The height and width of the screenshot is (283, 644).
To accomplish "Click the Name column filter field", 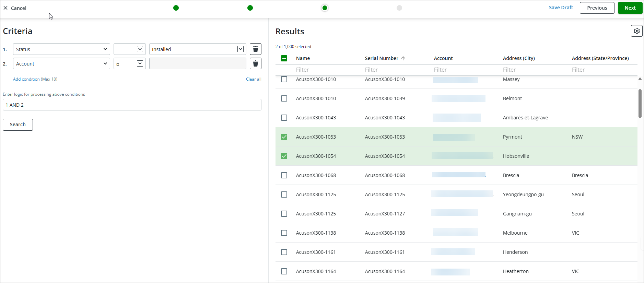I will [328, 70].
